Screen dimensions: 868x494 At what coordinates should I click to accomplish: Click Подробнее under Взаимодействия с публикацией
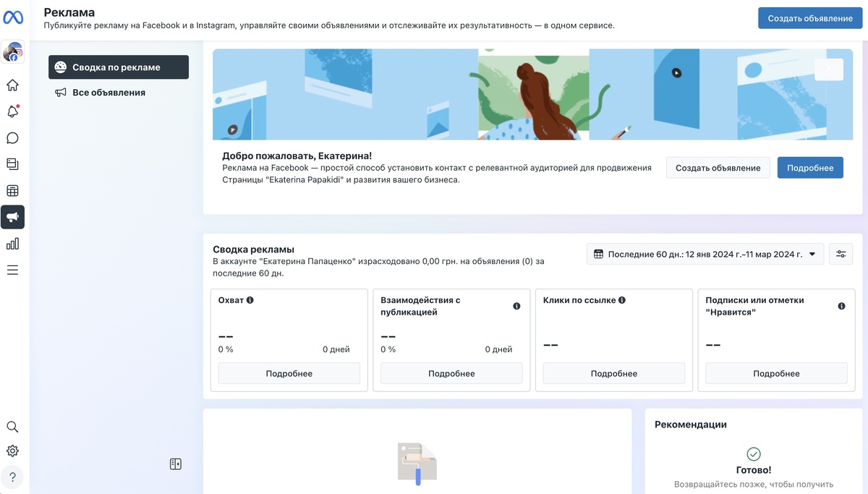(x=451, y=373)
